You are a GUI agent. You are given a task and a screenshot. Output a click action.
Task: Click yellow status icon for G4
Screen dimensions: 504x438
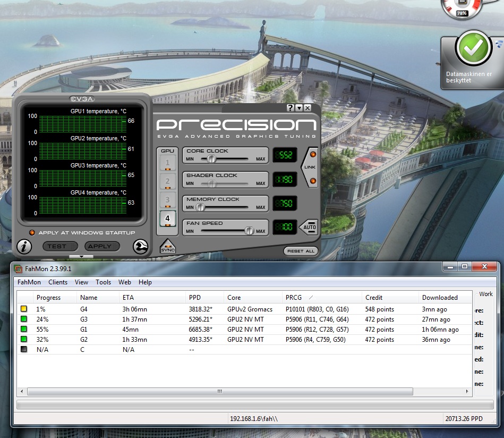click(x=24, y=309)
